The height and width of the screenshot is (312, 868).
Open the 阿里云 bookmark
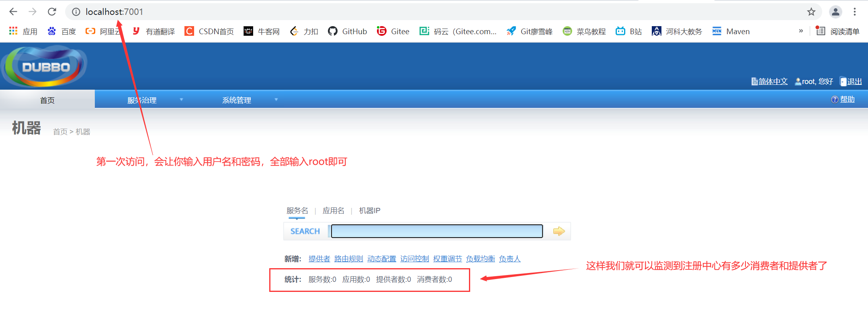coord(103,31)
